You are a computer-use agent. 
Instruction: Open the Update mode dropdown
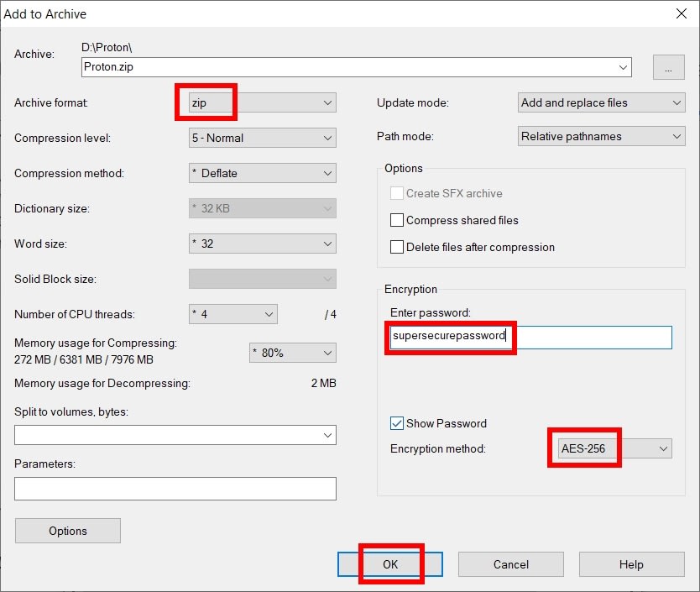tap(601, 102)
